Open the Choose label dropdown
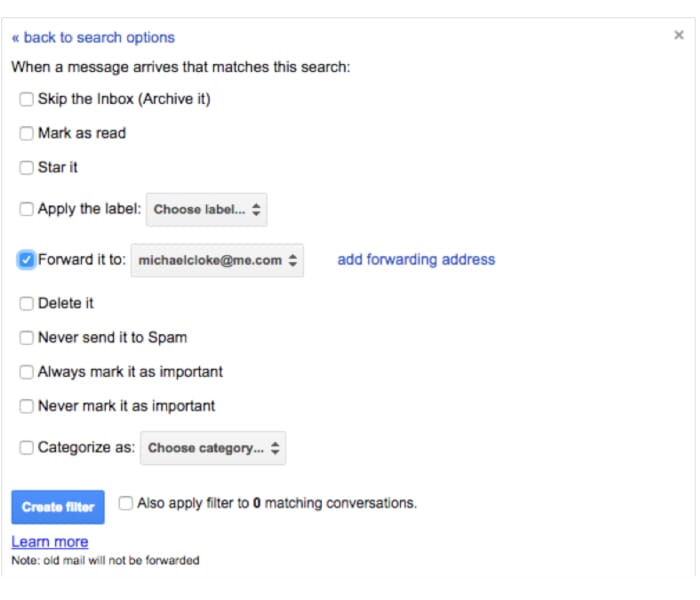700x600 pixels. point(207,209)
